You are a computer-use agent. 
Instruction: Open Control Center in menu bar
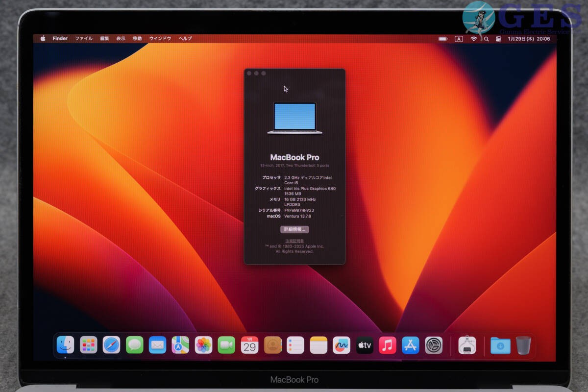click(x=499, y=39)
